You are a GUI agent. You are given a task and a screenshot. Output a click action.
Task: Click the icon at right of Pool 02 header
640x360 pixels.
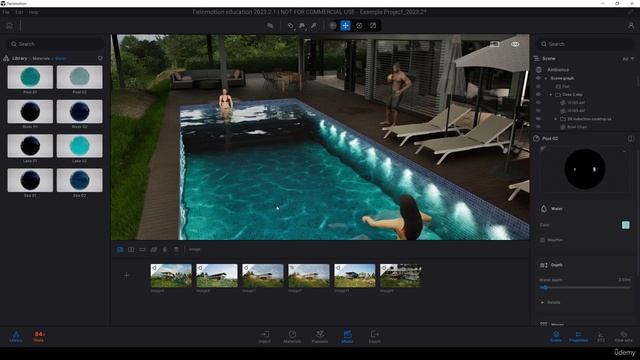(x=630, y=139)
